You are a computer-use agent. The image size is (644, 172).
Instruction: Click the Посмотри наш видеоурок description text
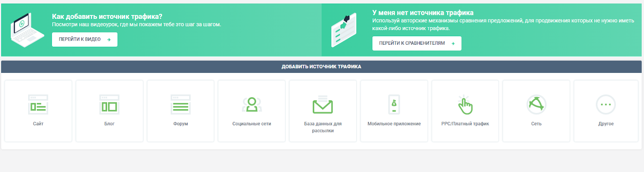click(136, 25)
